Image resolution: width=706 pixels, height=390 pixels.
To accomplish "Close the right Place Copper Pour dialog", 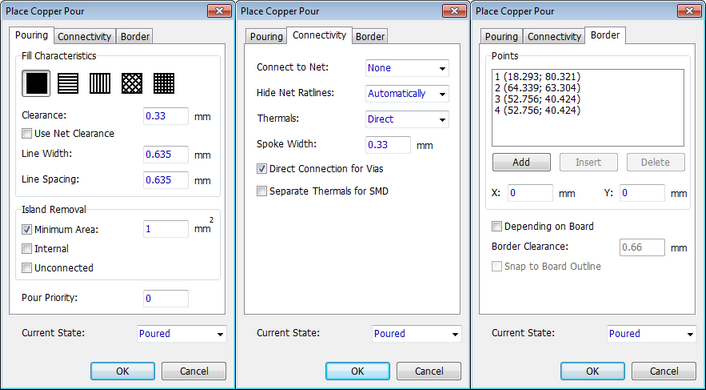I will (689, 11).
